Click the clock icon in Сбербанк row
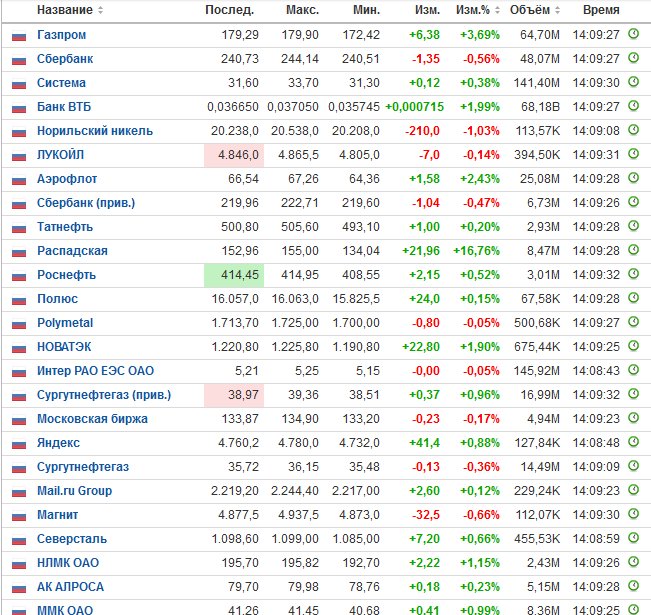 [x=634, y=58]
